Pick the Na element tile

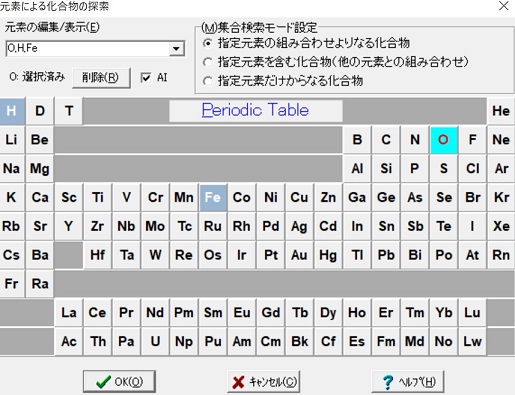tap(12, 169)
